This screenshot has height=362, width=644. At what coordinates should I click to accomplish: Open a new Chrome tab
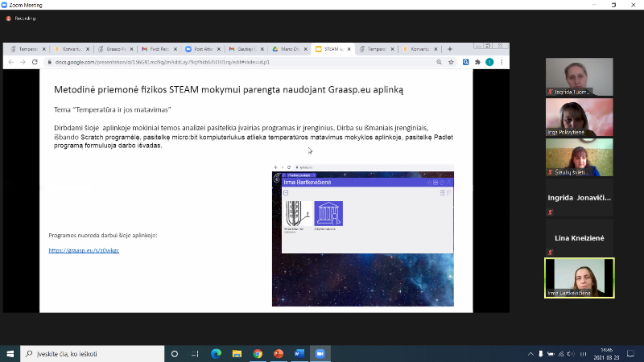pyautogui.click(x=450, y=49)
